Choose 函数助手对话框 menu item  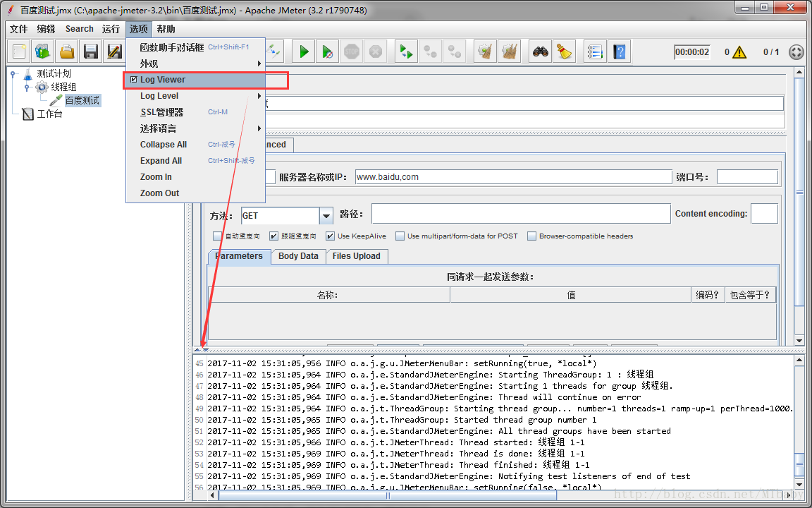pos(196,47)
